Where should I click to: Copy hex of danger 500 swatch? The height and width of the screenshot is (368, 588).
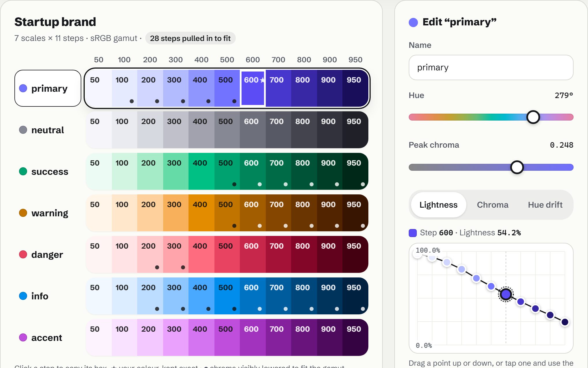(227, 254)
